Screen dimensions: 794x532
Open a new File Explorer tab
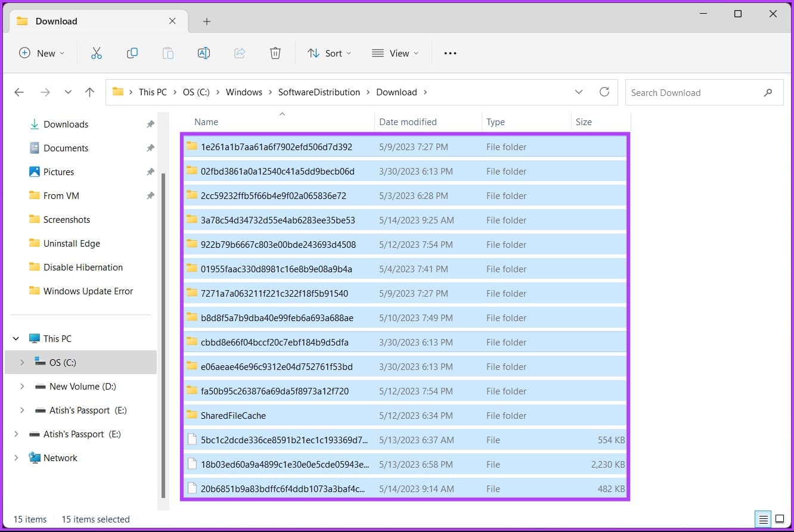tap(207, 21)
